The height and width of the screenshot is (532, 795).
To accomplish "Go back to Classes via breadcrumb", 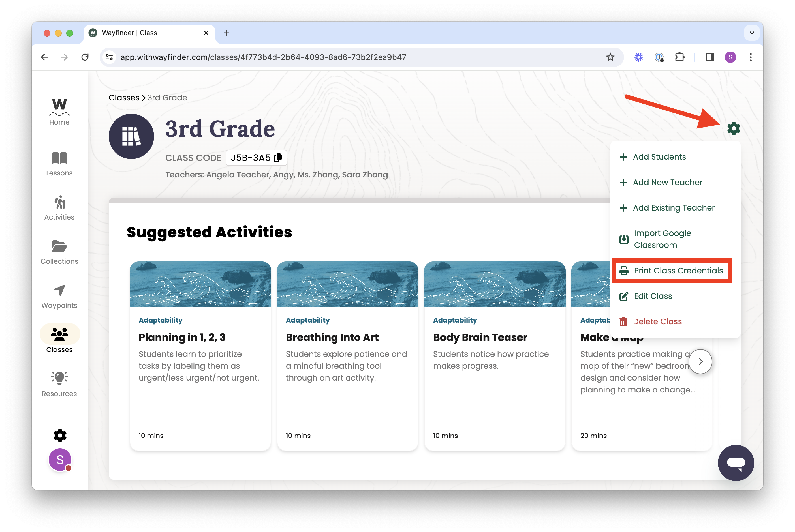I will click(124, 98).
